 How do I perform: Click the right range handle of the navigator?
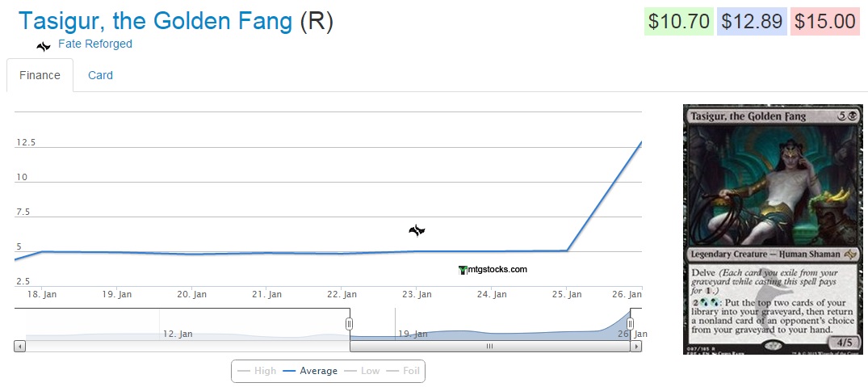coord(631,324)
